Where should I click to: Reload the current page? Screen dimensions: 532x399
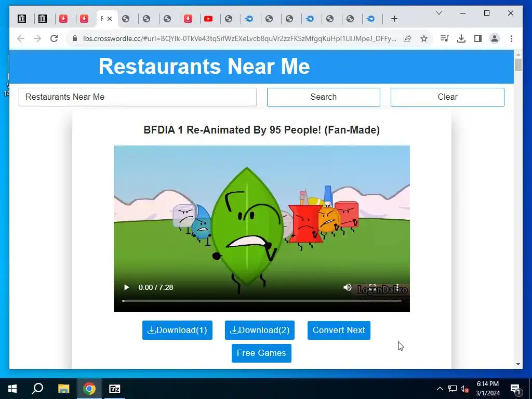(x=54, y=38)
